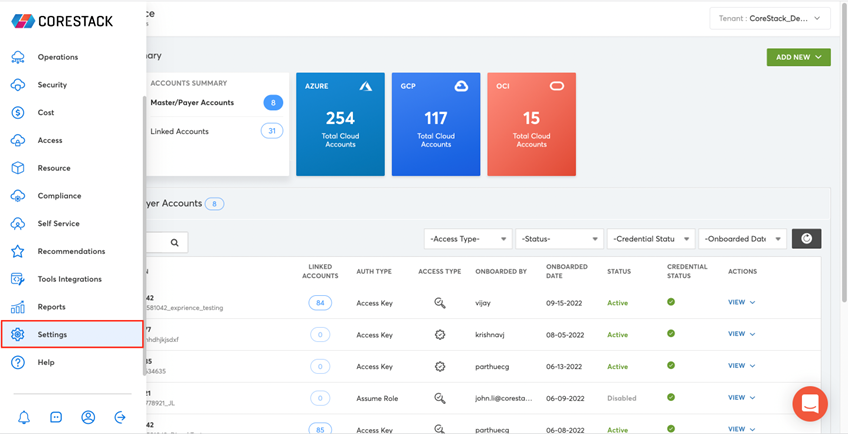The width and height of the screenshot is (848, 434).
Task: Click Linked Accounts count badge 31
Action: point(272,131)
